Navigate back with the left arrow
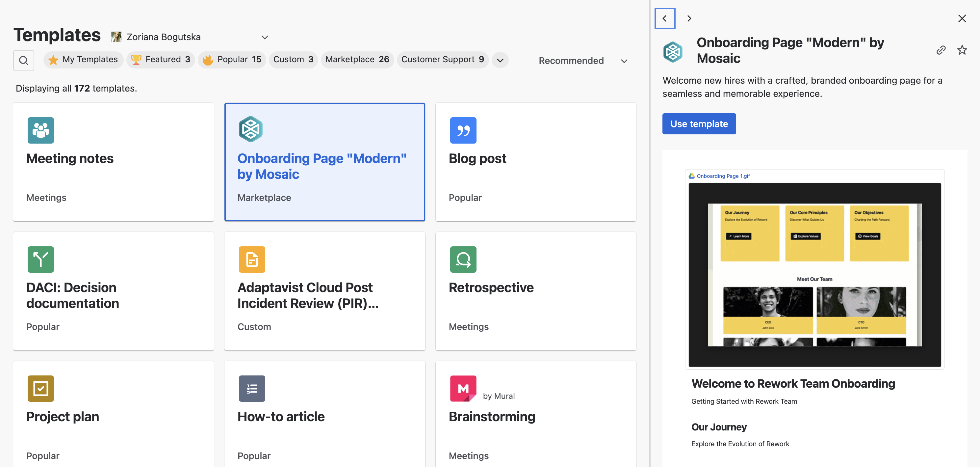Viewport: 980px width, 467px height. pyautogui.click(x=665, y=18)
